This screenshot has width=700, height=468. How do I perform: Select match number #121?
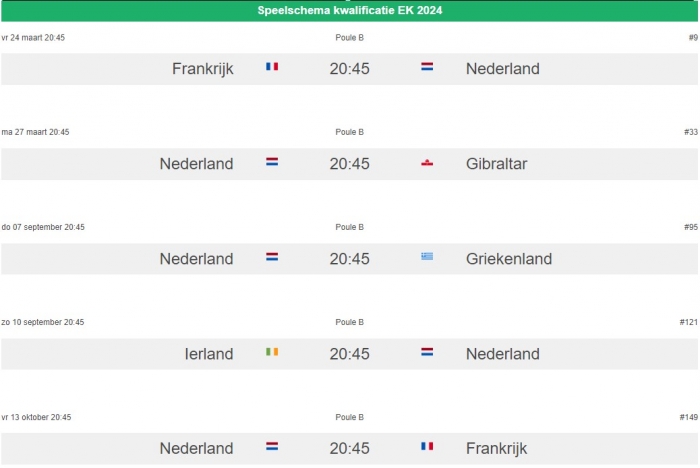(x=688, y=322)
